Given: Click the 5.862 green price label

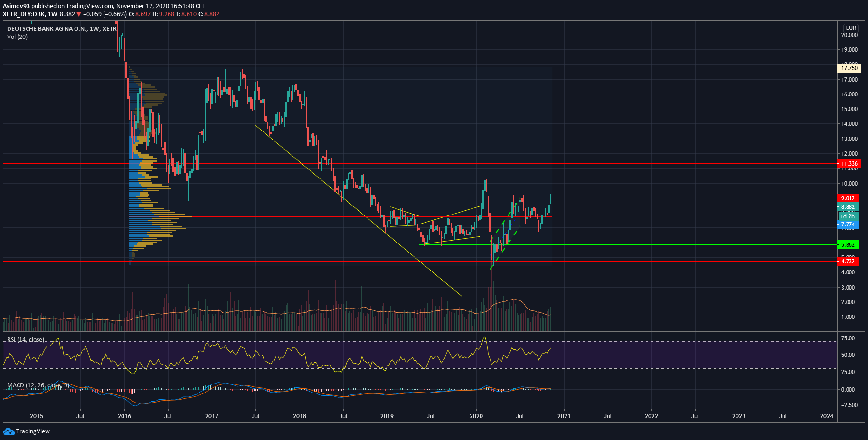Looking at the screenshot, I should coord(848,245).
